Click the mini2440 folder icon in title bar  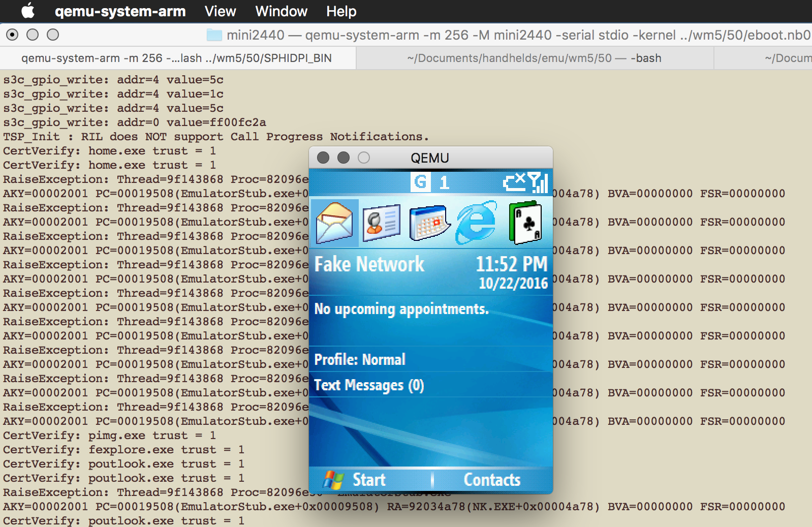pyautogui.click(x=214, y=35)
